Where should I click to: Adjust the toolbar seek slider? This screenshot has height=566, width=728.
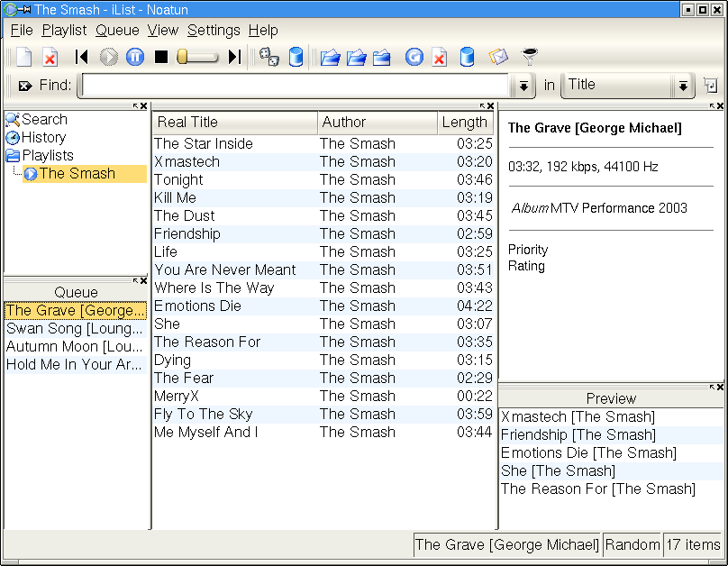click(197, 57)
